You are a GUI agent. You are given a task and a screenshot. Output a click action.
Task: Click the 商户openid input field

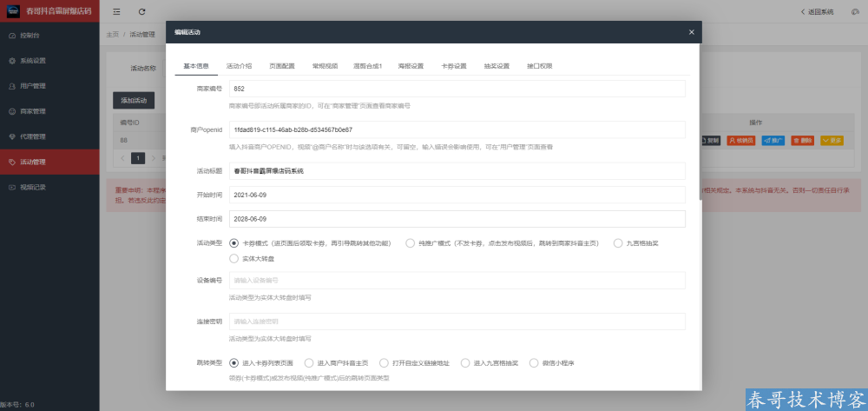coord(457,129)
